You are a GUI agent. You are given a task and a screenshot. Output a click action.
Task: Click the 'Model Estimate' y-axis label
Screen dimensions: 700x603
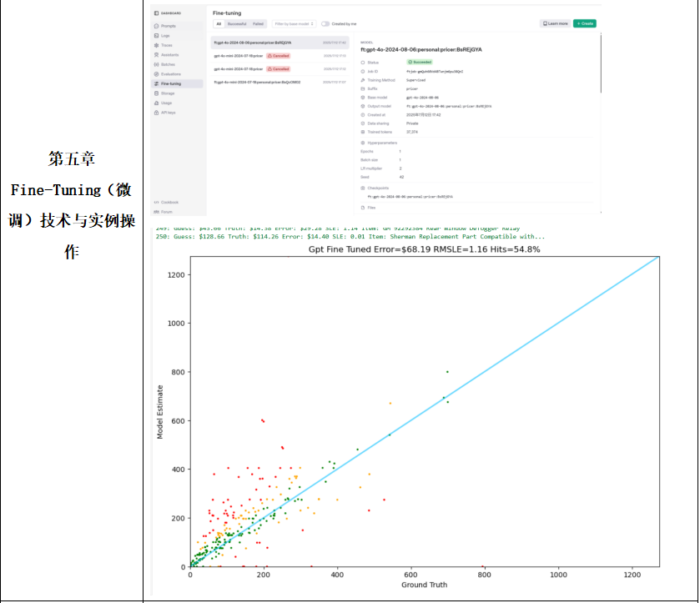coord(160,412)
